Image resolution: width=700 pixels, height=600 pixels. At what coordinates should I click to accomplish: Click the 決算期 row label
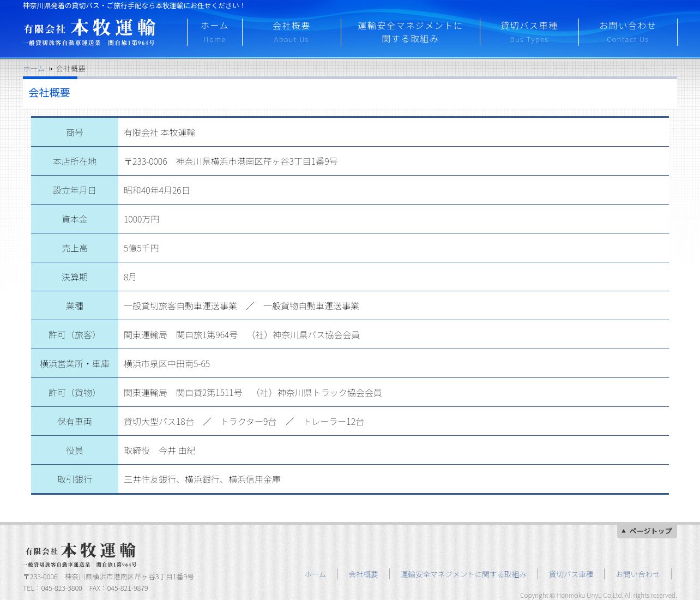coord(75,277)
